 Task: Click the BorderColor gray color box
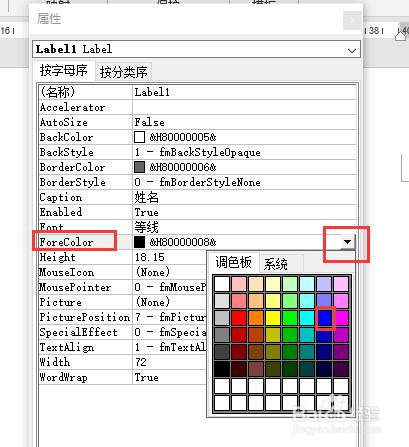[139, 167]
